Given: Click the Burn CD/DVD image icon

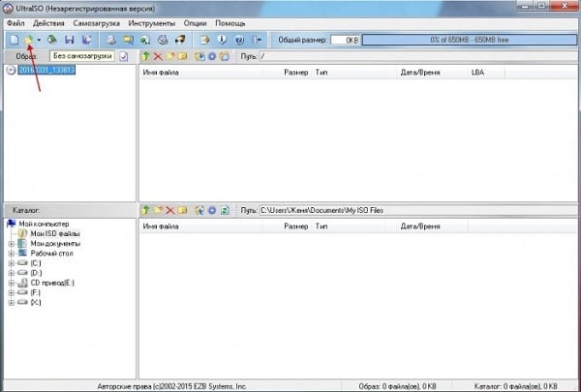Looking at the screenshot, I should pos(180,40).
